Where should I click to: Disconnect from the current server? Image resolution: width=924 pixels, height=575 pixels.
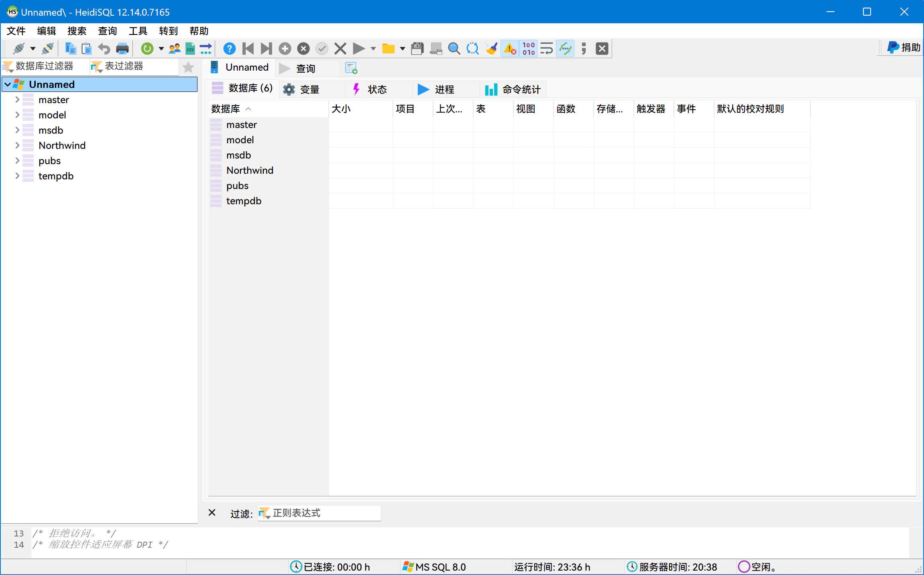pyautogui.click(x=47, y=48)
